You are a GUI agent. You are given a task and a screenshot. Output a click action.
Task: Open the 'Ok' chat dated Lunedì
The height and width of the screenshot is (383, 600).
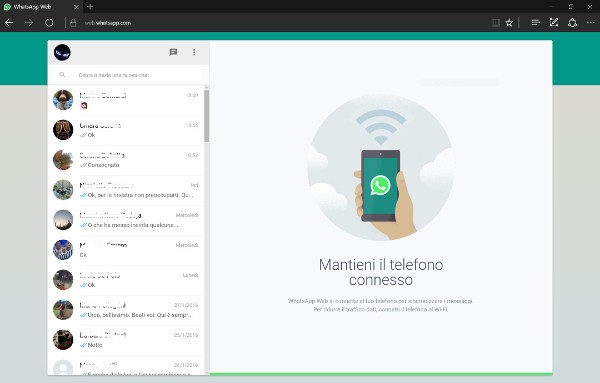click(x=126, y=280)
